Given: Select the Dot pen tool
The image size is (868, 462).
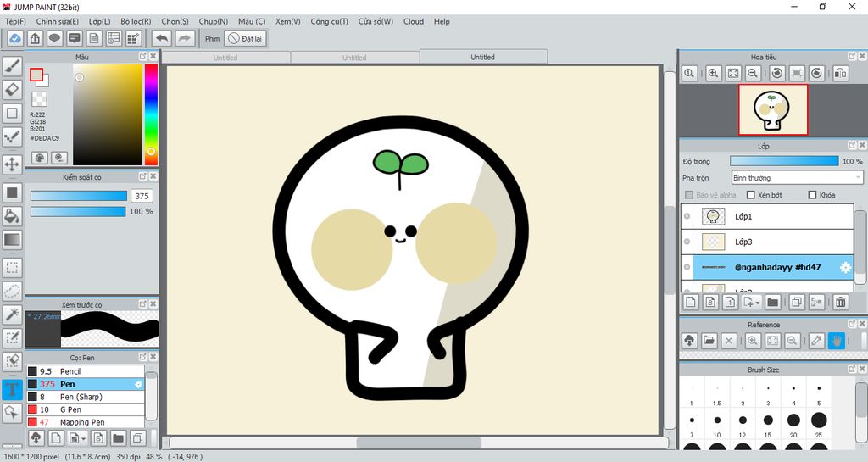Looking at the screenshot, I should [x=12, y=136].
